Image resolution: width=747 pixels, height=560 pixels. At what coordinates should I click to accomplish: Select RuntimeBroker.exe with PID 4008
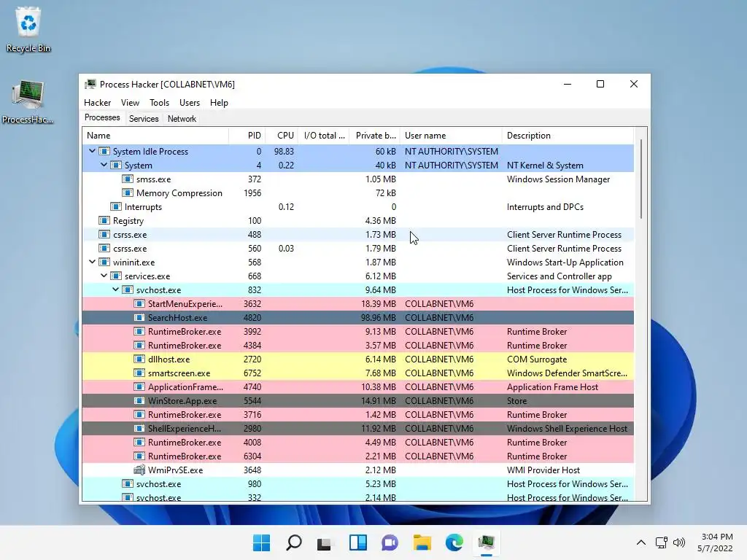click(357, 442)
